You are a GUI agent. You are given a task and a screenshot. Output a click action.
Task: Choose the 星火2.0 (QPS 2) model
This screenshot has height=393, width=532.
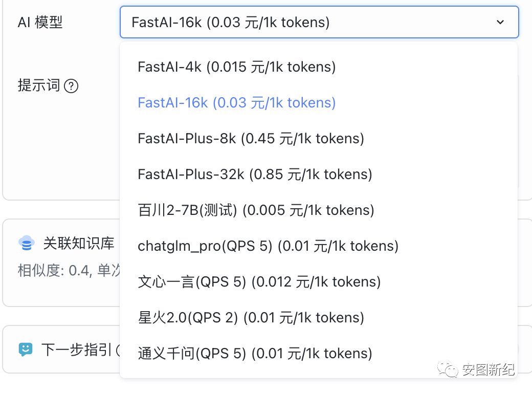(251, 318)
